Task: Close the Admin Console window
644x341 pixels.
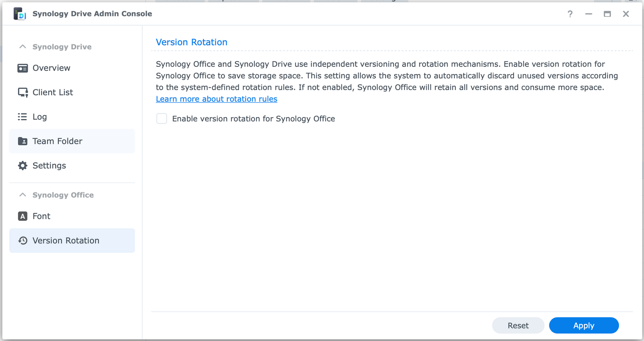Action: (626, 14)
